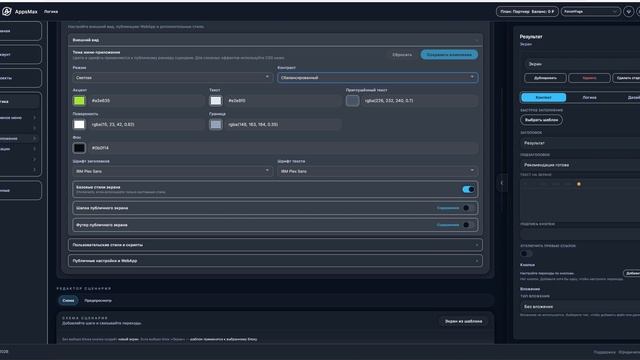Click the plan and balance pill
The image size is (640, 360).
(527, 11)
